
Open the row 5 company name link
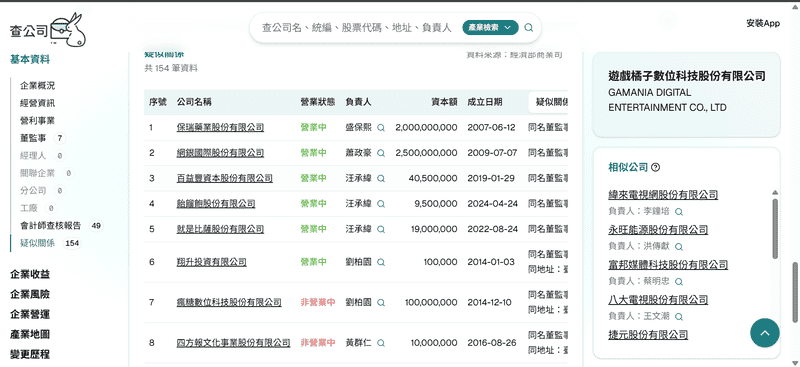[x=220, y=229]
